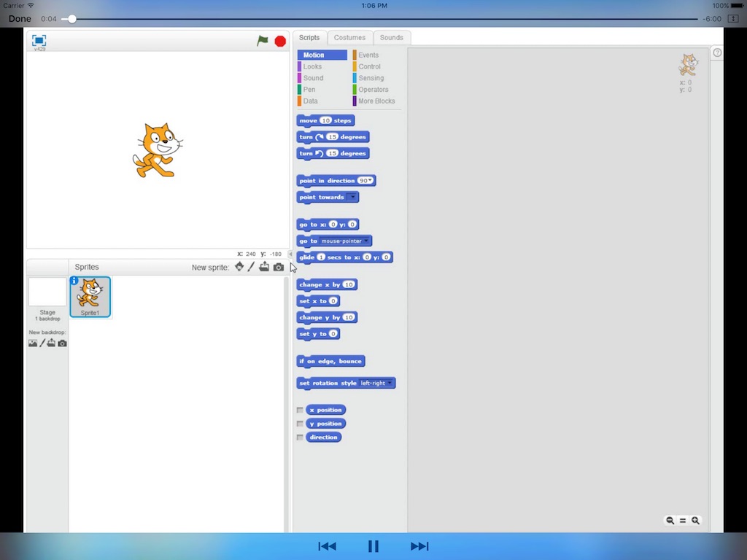Zoom out on the scripts area
The height and width of the screenshot is (560, 747).
click(670, 521)
